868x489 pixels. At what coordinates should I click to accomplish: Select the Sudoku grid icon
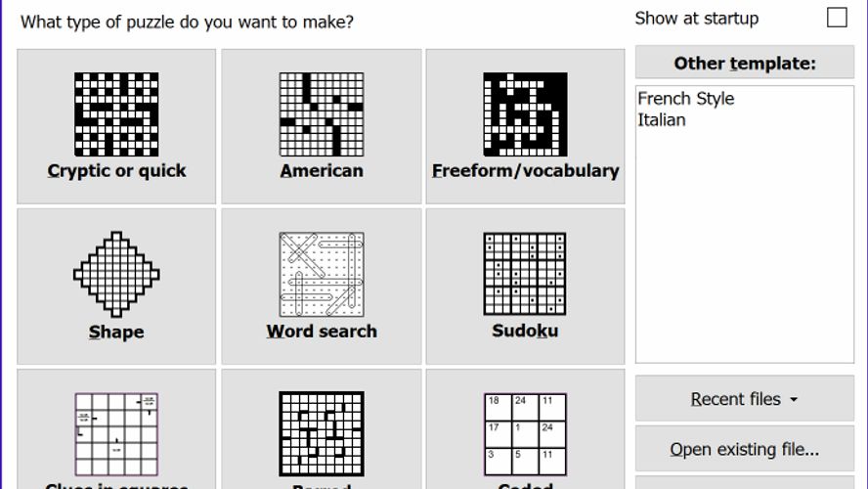pos(525,275)
